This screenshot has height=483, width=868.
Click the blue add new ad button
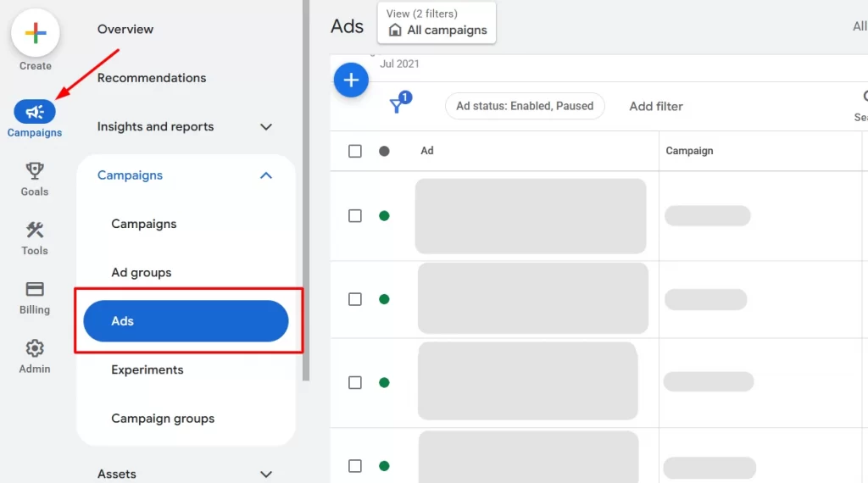coord(351,80)
